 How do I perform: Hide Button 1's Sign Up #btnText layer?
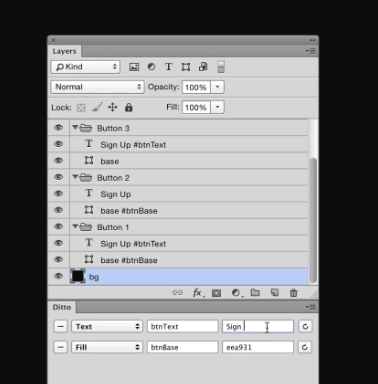tap(59, 243)
